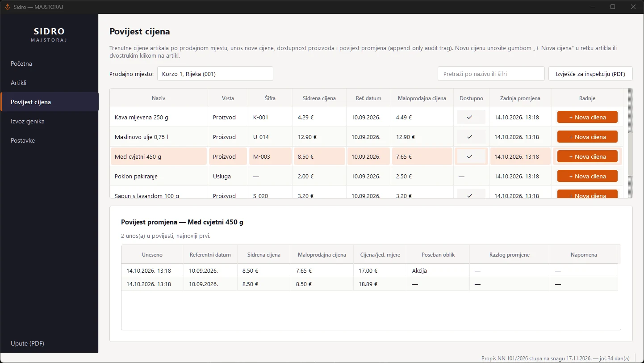Open the Prodajno mjesto combo box
Screen dimensions: 644x363
click(x=215, y=74)
